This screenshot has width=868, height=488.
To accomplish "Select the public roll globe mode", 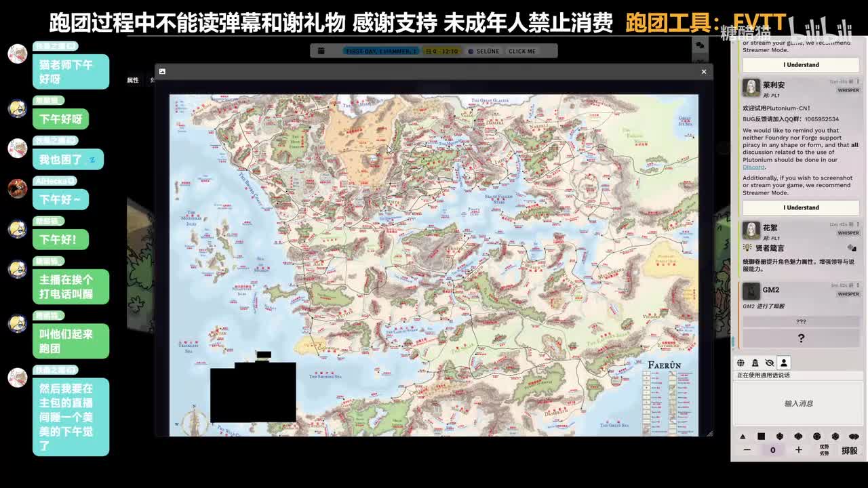I will 741,363.
